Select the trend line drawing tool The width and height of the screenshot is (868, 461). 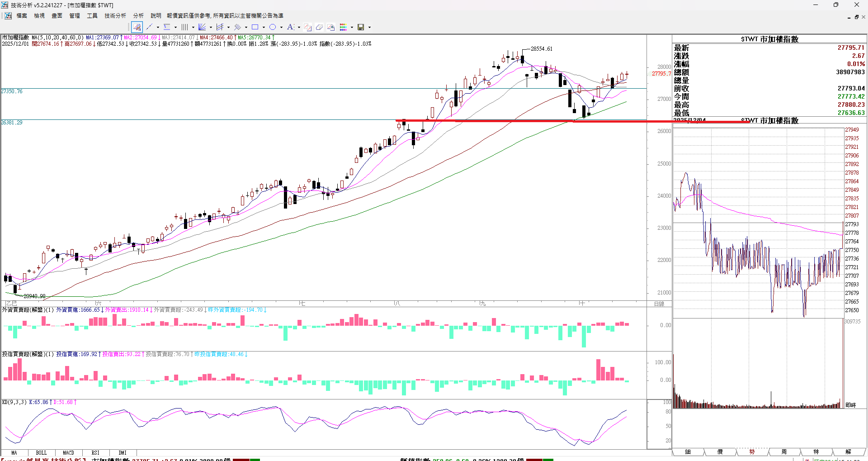click(150, 27)
